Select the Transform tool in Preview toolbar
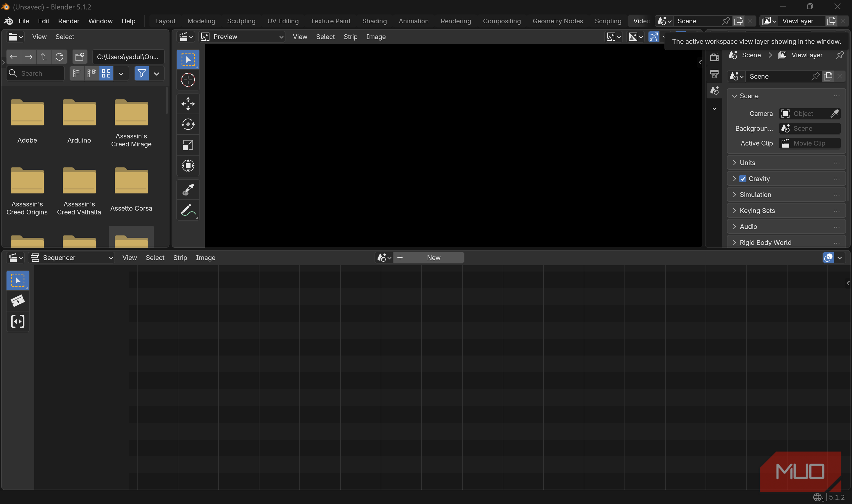This screenshot has height=504, width=852. pyautogui.click(x=188, y=166)
